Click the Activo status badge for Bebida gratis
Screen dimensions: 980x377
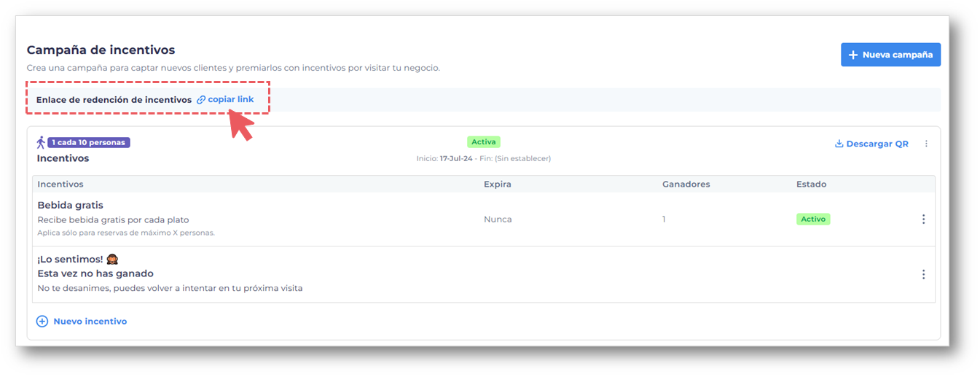(813, 219)
